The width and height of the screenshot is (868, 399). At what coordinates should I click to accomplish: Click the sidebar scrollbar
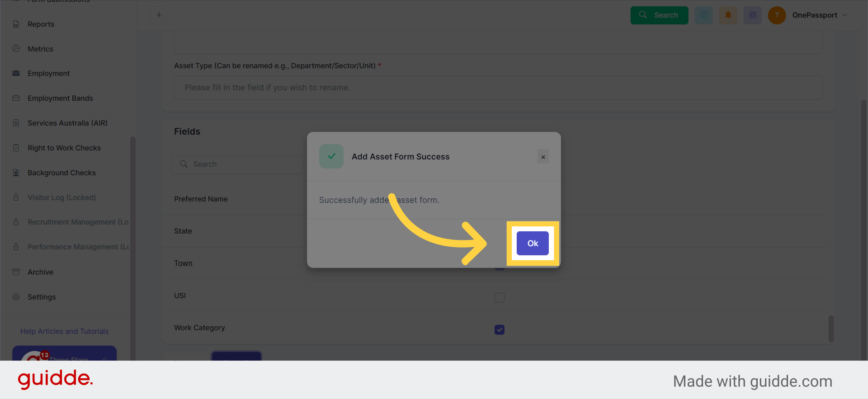coord(133,249)
